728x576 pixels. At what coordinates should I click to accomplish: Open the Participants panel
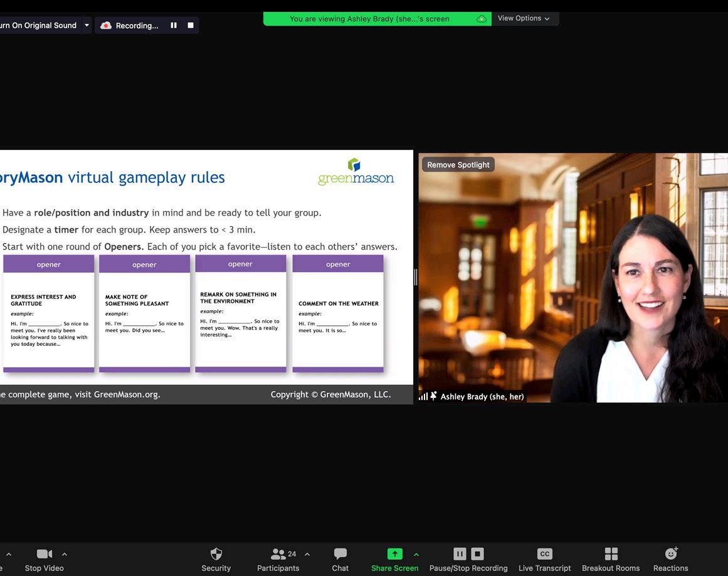click(278, 559)
